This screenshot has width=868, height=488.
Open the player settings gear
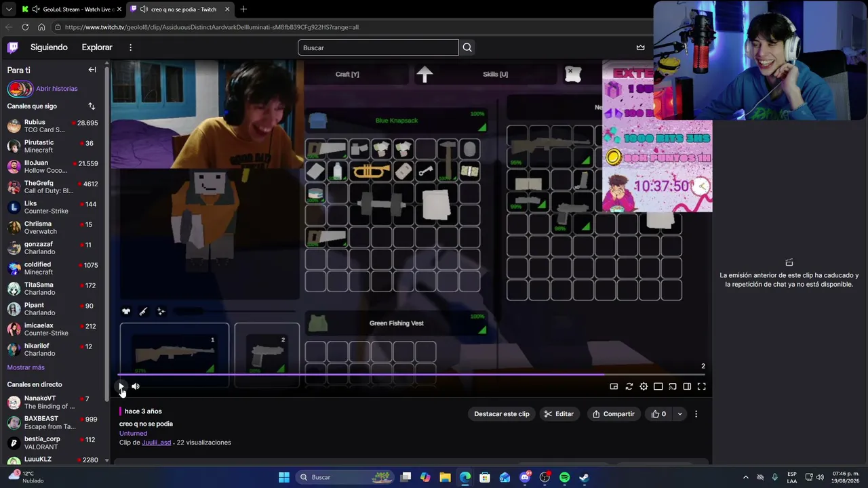tap(644, 386)
